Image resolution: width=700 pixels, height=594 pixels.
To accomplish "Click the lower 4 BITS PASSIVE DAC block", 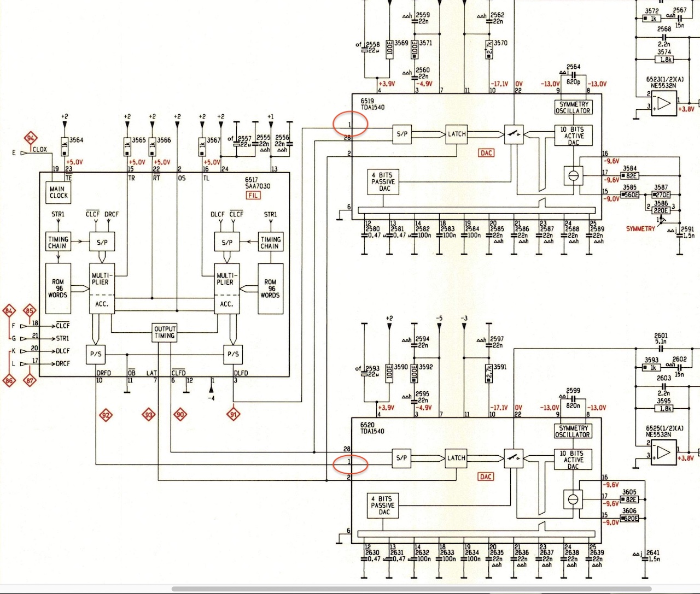I will click(x=384, y=505).
